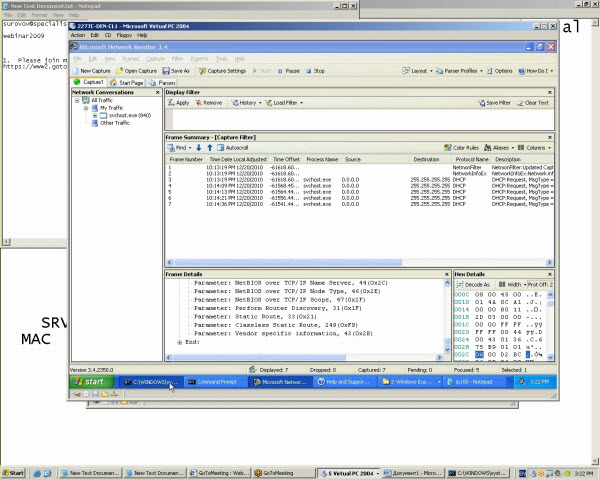The width and height of the screenshot is (600, 480).
Task: Collapse the All Traffic tree node
Action: tap(77, 100)
